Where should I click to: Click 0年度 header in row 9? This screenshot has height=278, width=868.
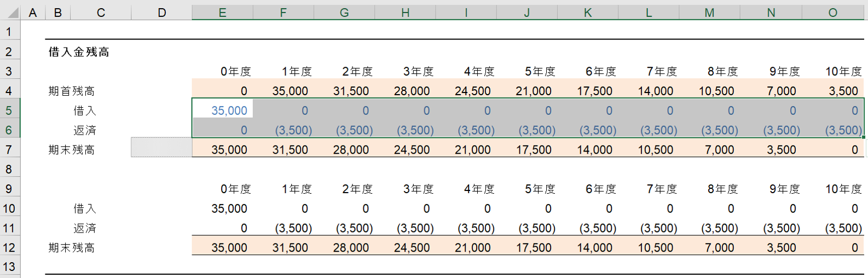tap(235, 189)
